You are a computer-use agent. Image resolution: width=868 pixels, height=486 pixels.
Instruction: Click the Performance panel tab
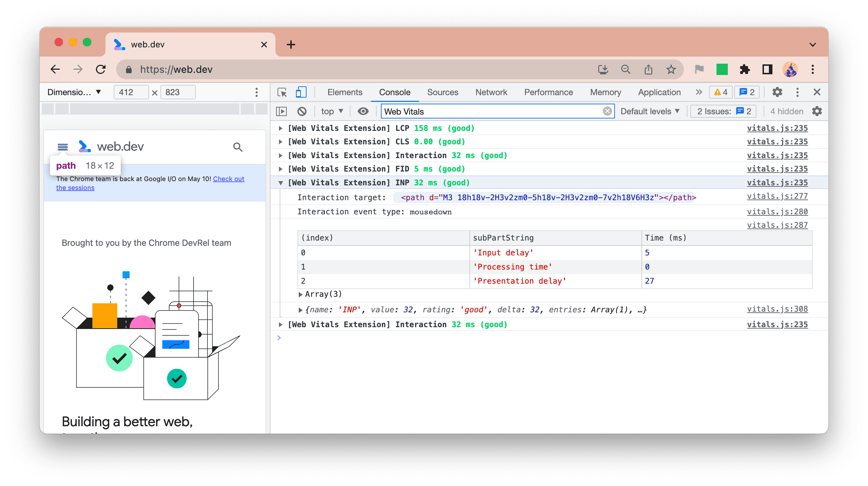(548, 92)
